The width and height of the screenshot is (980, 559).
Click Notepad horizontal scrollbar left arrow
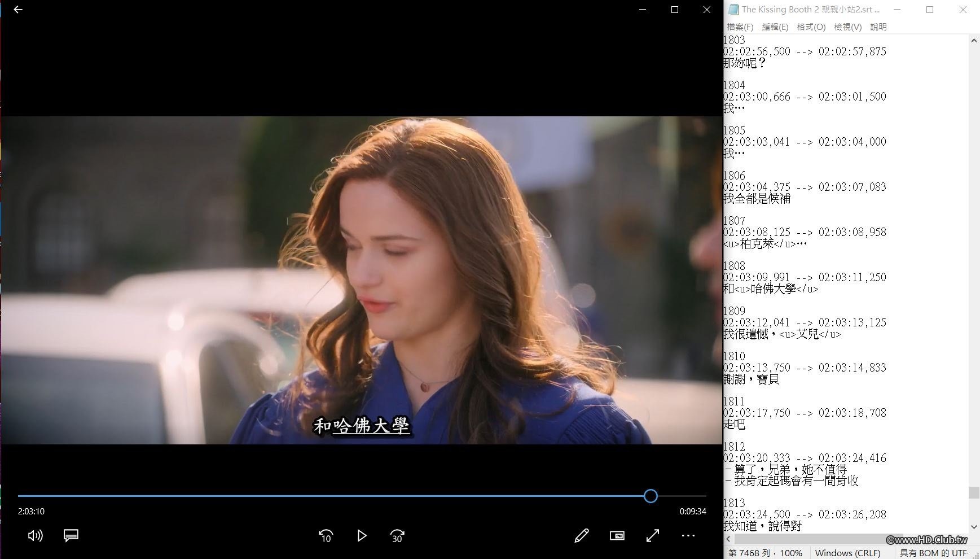coord(728,539)
